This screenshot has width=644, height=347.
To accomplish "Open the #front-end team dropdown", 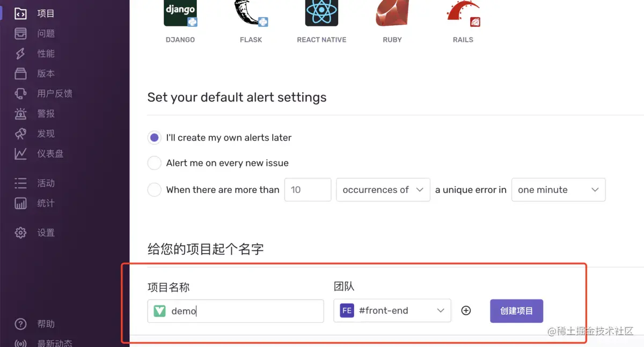I will point(392,311).
